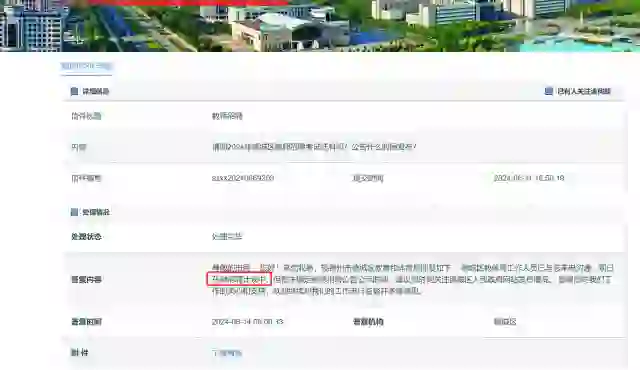Viewport: 640px width, 370px height.
Task: Click the reply time 2024-08-14 value
Action: point(247,322)
